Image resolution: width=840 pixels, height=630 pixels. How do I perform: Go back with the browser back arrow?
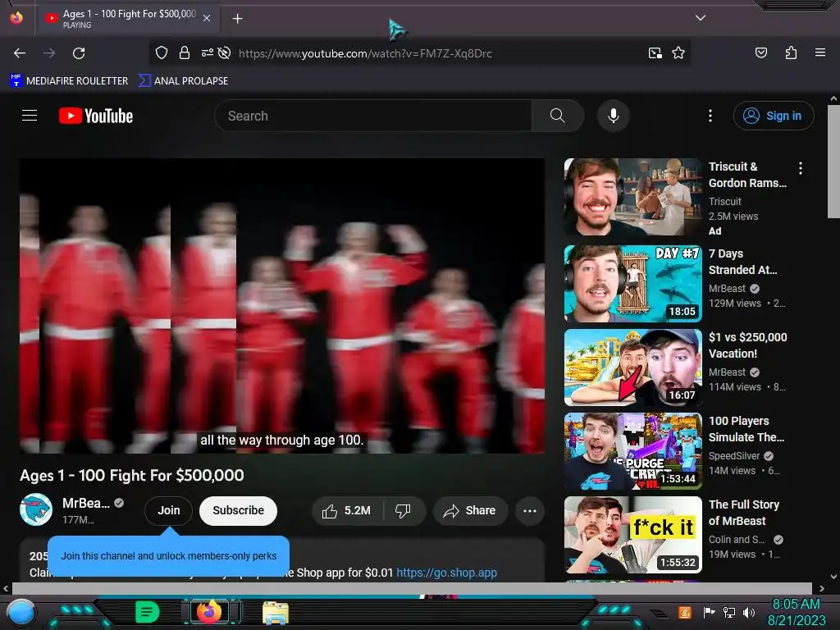[x=20, y=53]
